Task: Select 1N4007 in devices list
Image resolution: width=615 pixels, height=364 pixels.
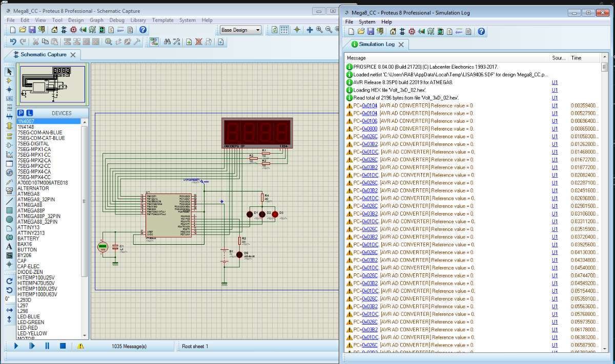Action: click(49, 121)
